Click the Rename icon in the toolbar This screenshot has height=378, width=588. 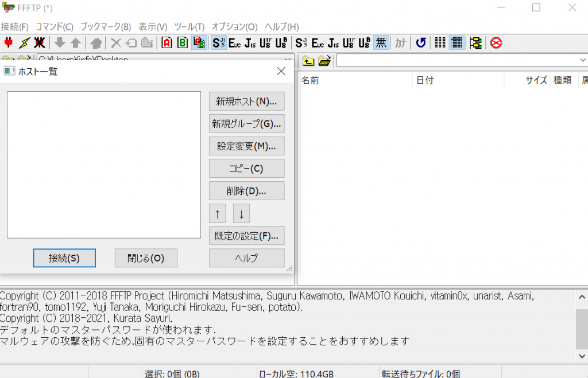pyautogui.click(x=131, y=42)
